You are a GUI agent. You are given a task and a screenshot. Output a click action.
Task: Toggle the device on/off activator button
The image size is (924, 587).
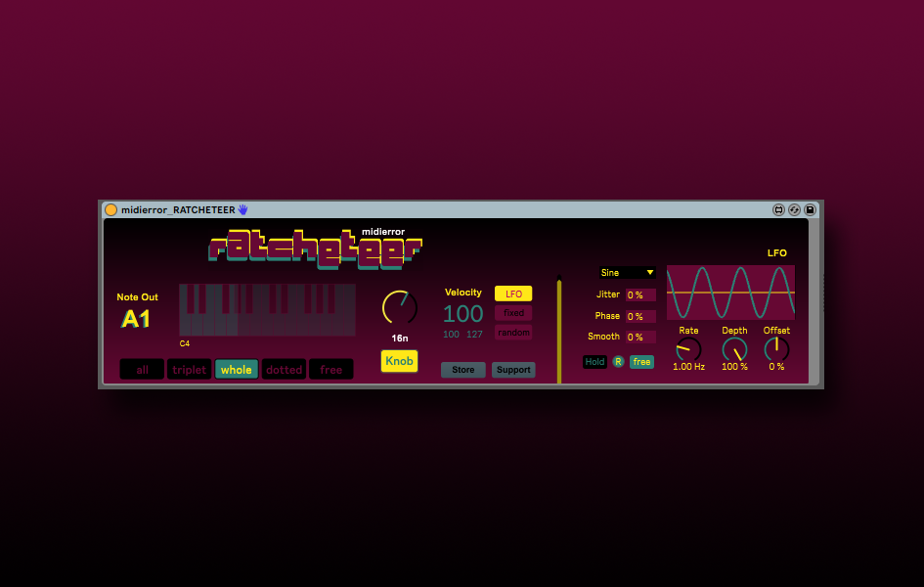110,209
